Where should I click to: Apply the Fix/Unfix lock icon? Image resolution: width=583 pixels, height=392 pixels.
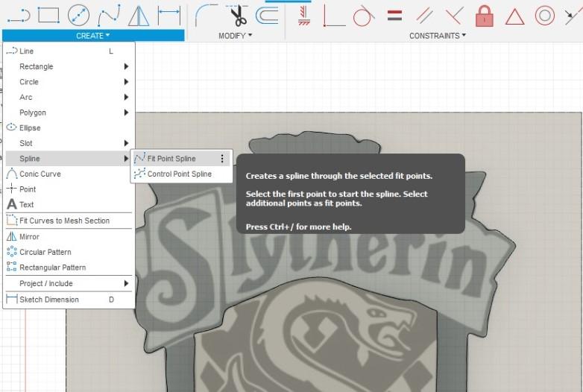tap(485, 16)
